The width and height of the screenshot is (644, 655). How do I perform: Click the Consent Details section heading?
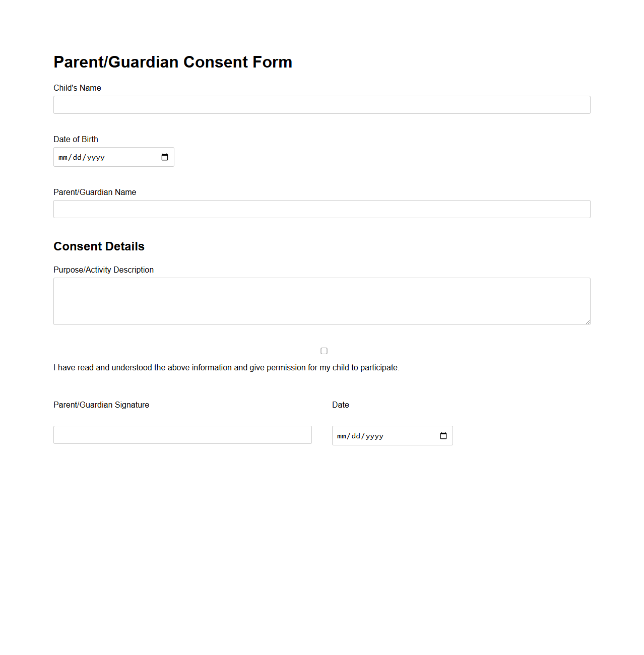point(99,246)
